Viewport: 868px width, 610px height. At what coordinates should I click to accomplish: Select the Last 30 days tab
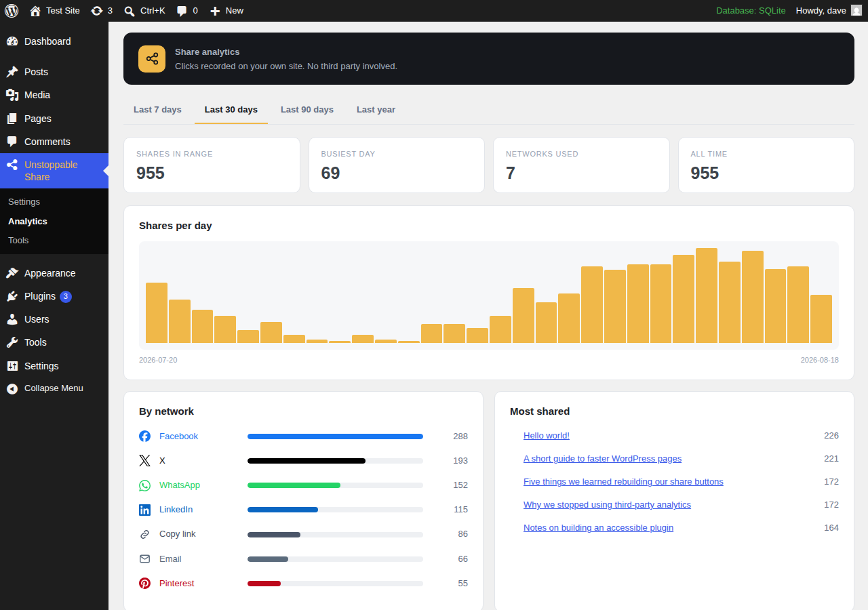[x=231, y=110]
